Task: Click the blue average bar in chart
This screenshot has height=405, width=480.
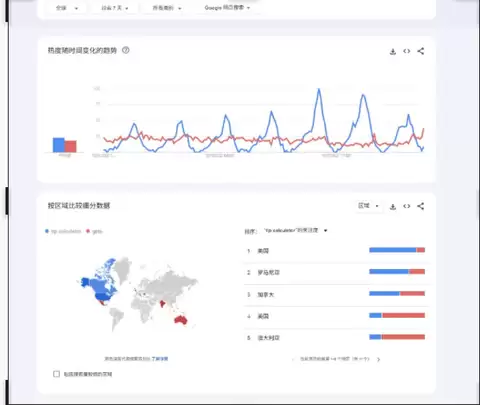Action: click(x=58, y=145)
